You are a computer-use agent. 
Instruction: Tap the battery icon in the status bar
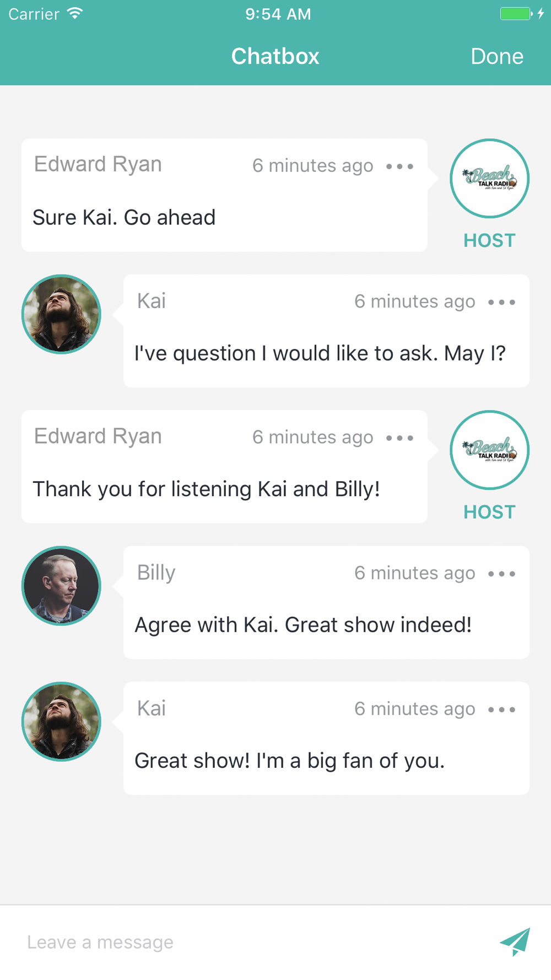click(x=516, y=13)
